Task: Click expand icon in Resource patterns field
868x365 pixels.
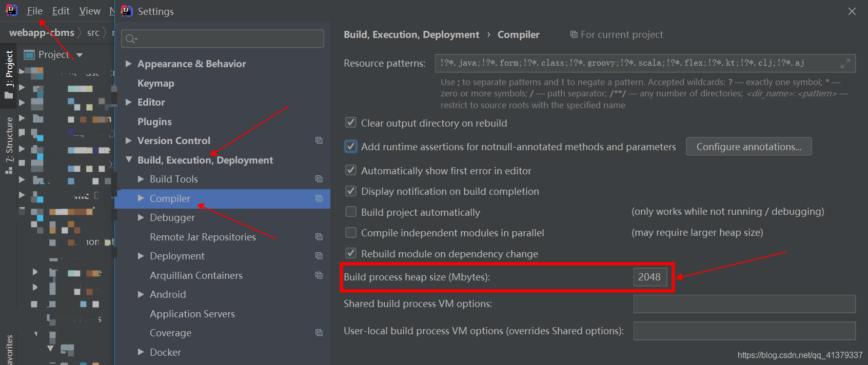Action: (x=845, y=64)
